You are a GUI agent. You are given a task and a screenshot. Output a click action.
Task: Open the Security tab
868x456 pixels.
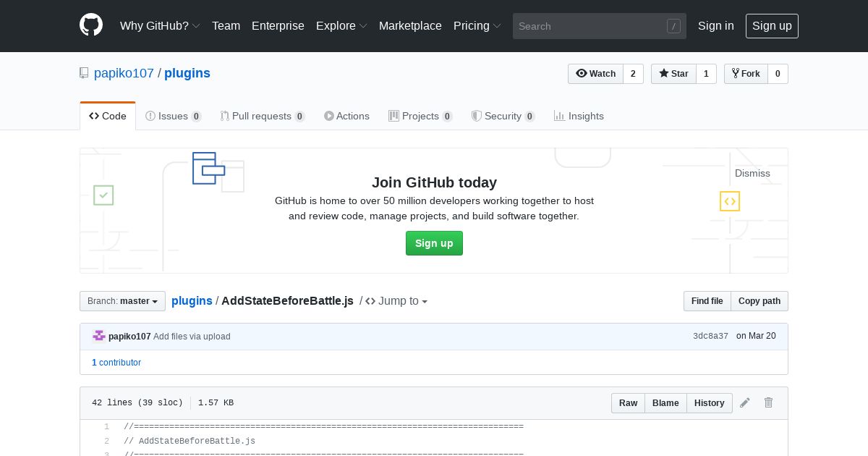503,116
